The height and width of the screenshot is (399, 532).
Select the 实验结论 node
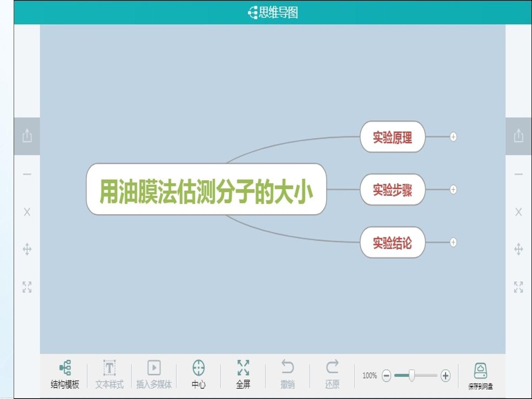(392, 242)
